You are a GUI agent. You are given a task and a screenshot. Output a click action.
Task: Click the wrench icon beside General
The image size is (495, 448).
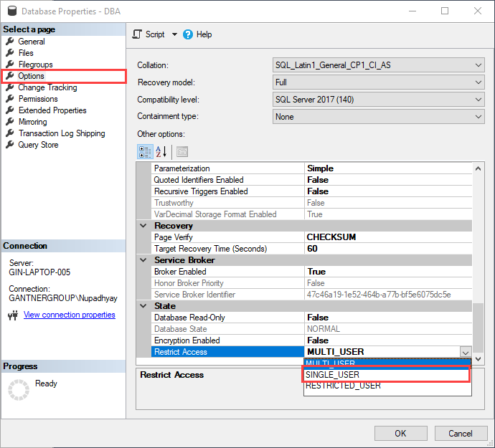10,42
